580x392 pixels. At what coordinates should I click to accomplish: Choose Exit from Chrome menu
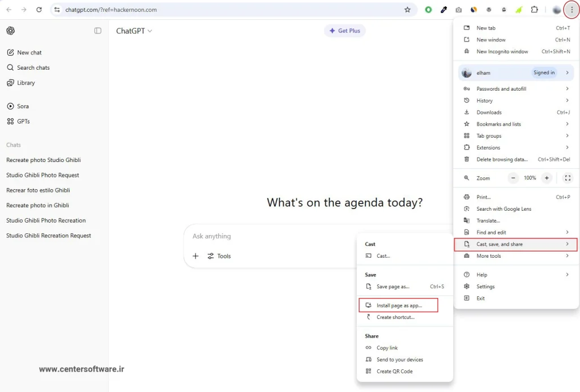click(516, 299)
